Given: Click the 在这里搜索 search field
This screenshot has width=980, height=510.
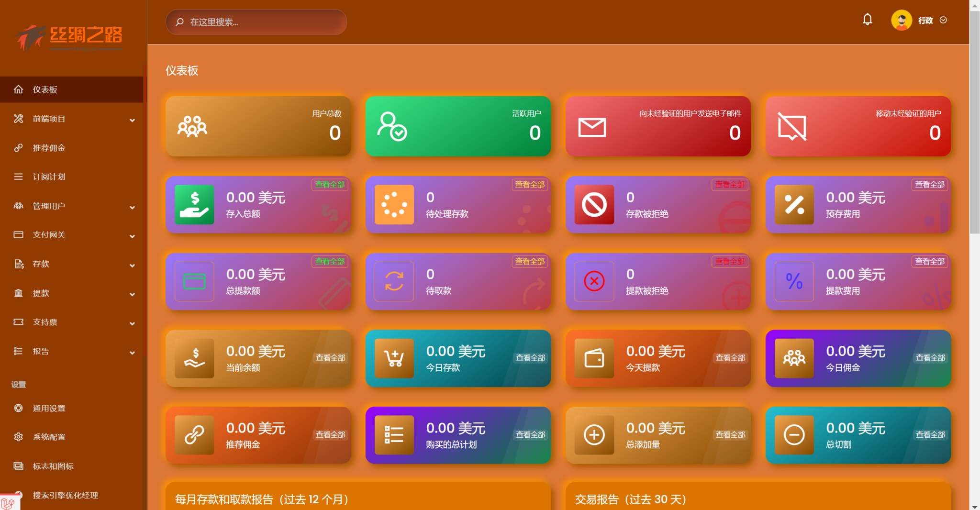Looking at the screenshot, I should [x=256, y=22].
